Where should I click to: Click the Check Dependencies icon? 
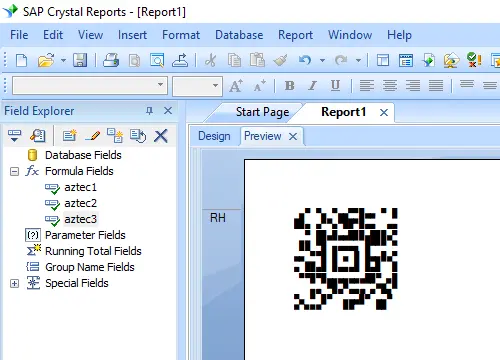click(x=474, y=60)
